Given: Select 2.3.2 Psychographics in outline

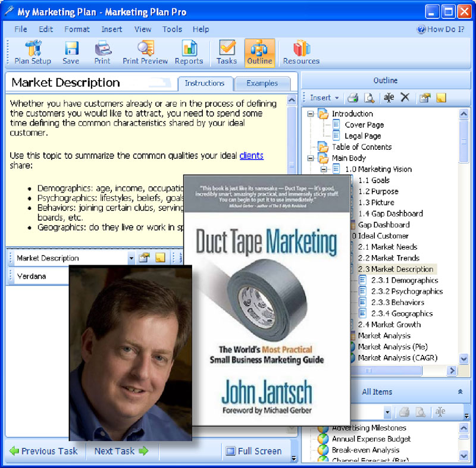Looking at the screenshot, I should [x=407, y=291].
